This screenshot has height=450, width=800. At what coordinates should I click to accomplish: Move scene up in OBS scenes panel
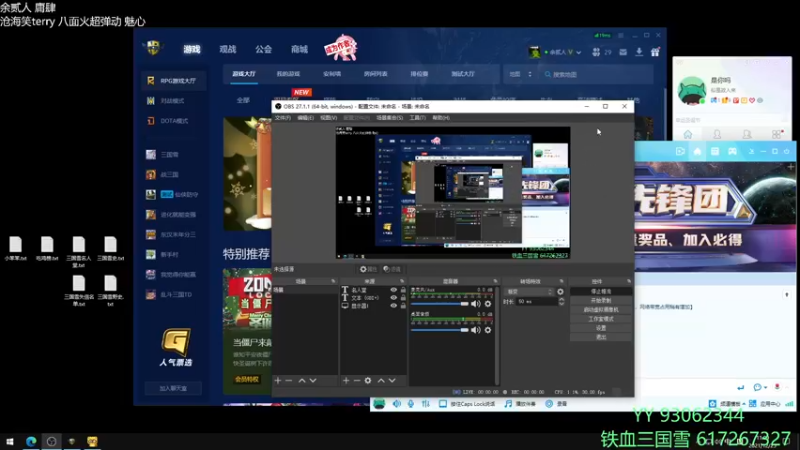tap(302, 381)
